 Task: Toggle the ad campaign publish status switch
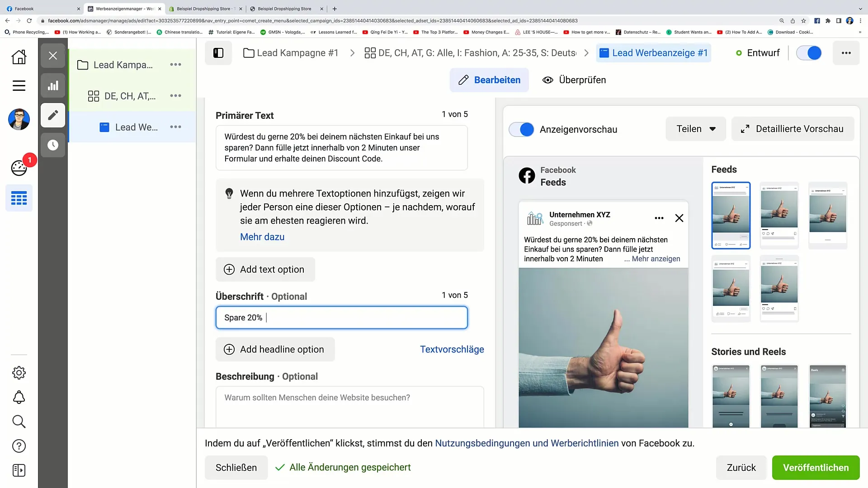810,53
